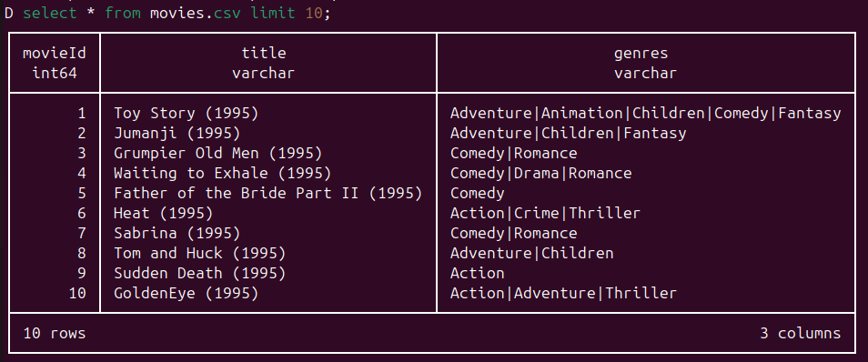This screenshot has height=362, width=868.
Task: Click Grumpier Old Men (1995) text
Action: (218, 154)
